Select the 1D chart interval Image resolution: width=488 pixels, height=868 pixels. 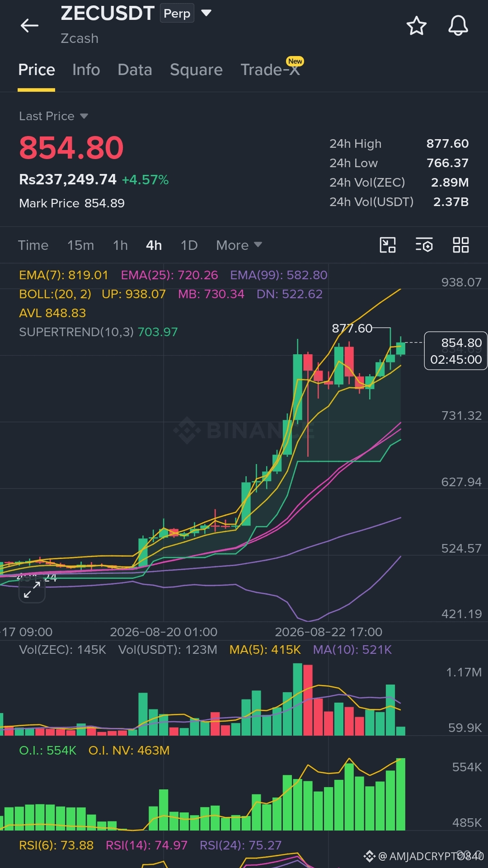(x=189, y=245)
